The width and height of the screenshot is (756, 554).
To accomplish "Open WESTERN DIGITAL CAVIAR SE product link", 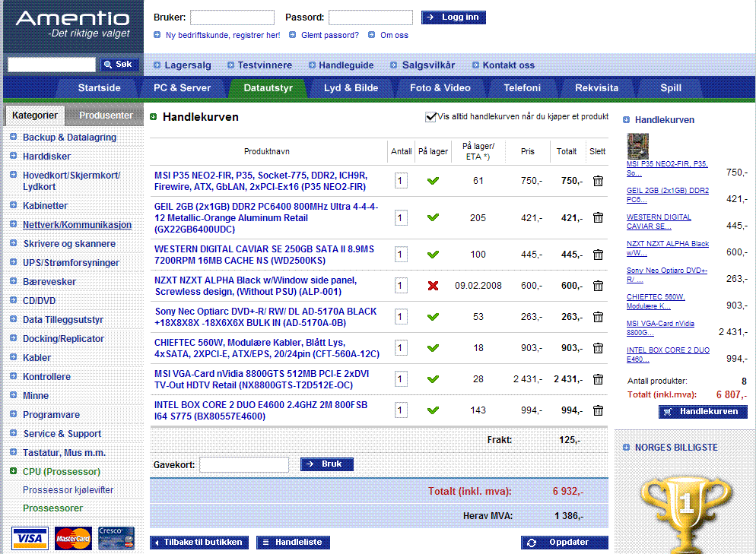I will point(264,255).
